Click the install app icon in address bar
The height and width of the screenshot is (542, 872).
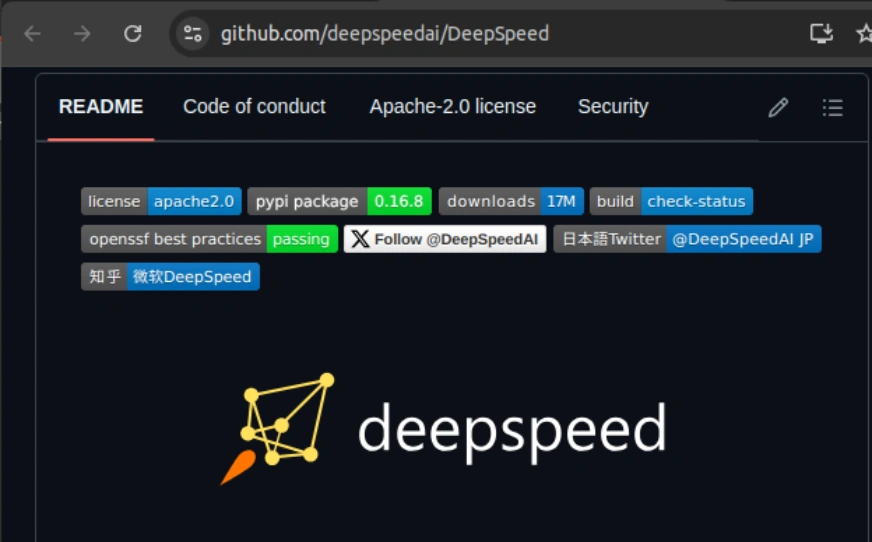point(821,33)
